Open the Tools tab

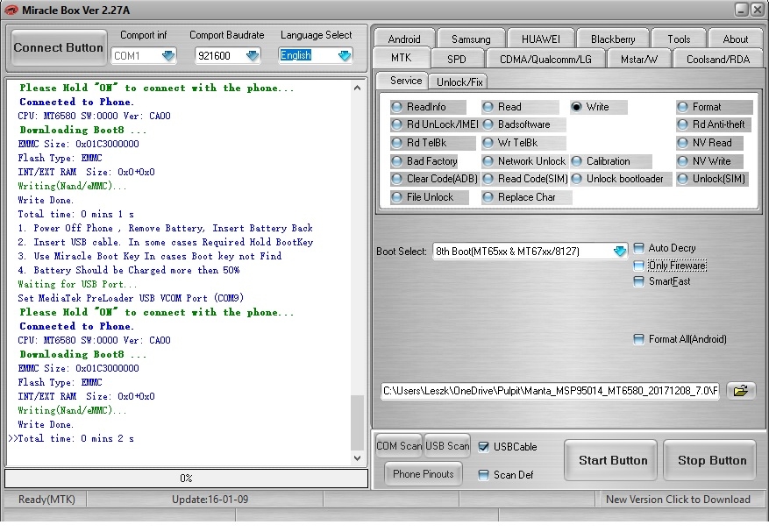[x=679, y=39]
